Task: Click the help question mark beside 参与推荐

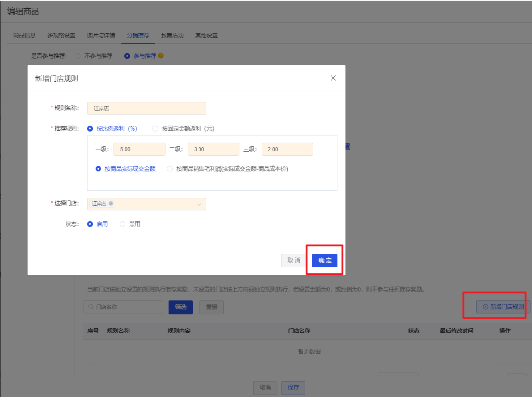Action: point(162,56)
